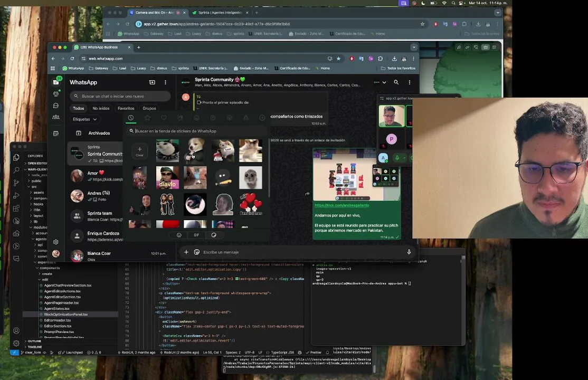Open the tab search dropdown in WhatsApp browser
This screenshot has width=588, height=380.
[414, 47]
